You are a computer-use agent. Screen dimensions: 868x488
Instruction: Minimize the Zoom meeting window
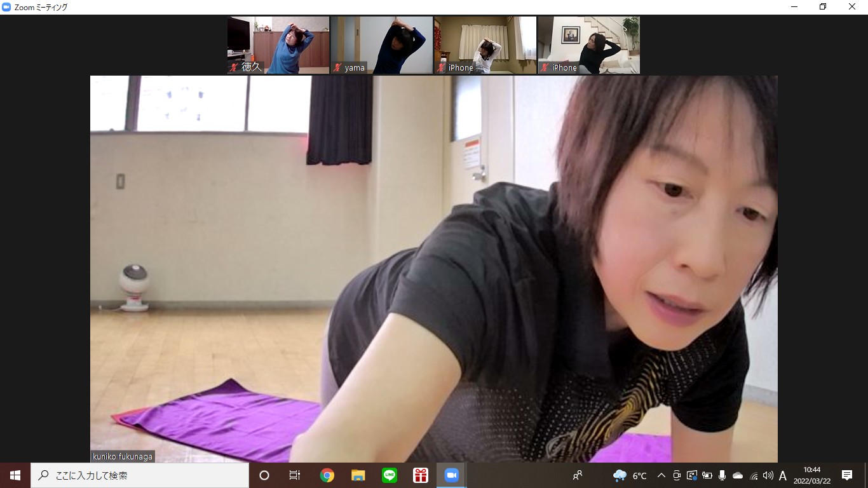click(x=794, y=7)
